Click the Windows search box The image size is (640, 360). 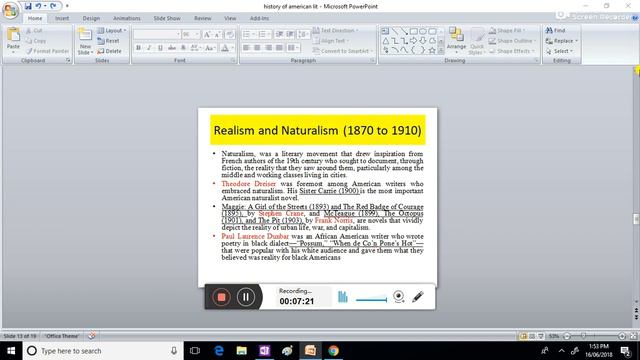tap(102, 351)
